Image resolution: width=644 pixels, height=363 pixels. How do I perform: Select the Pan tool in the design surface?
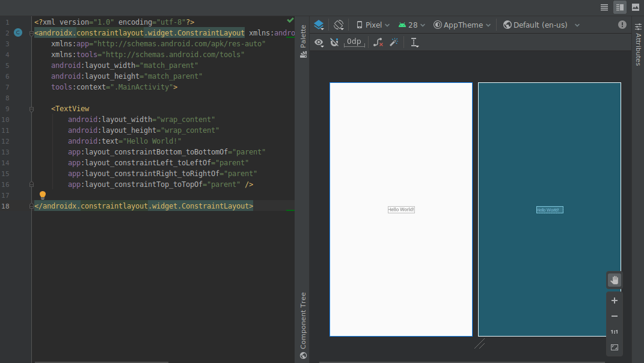(x=614, y=279)
